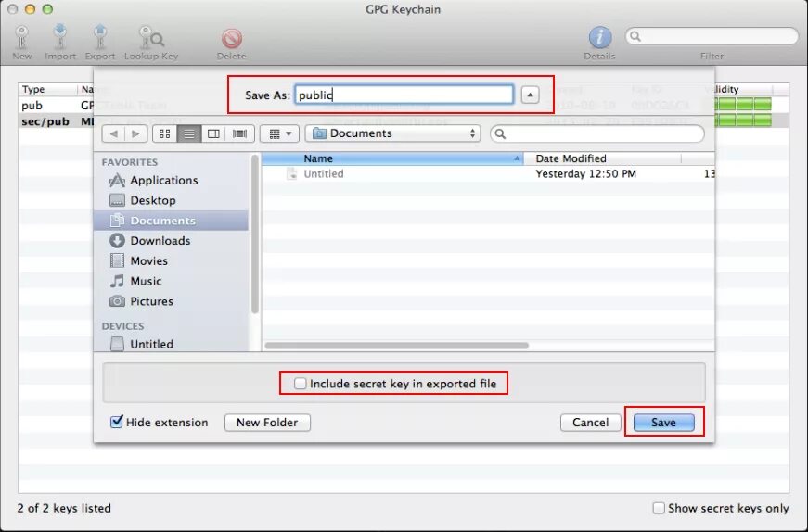Click the New Folder button
The height and width of the screenshot is (532, 808).
point(267,423)
